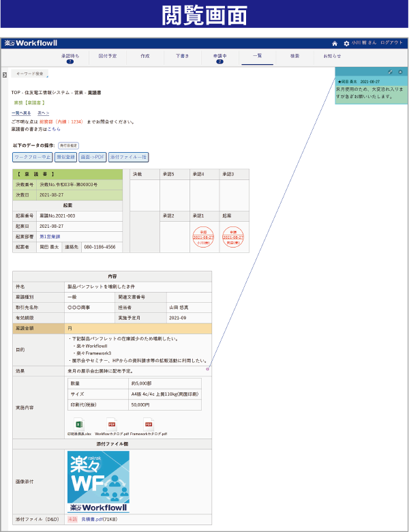Click the 小川 approval stamp under 承認1
The image size is (409, 532).
point(203,237)
